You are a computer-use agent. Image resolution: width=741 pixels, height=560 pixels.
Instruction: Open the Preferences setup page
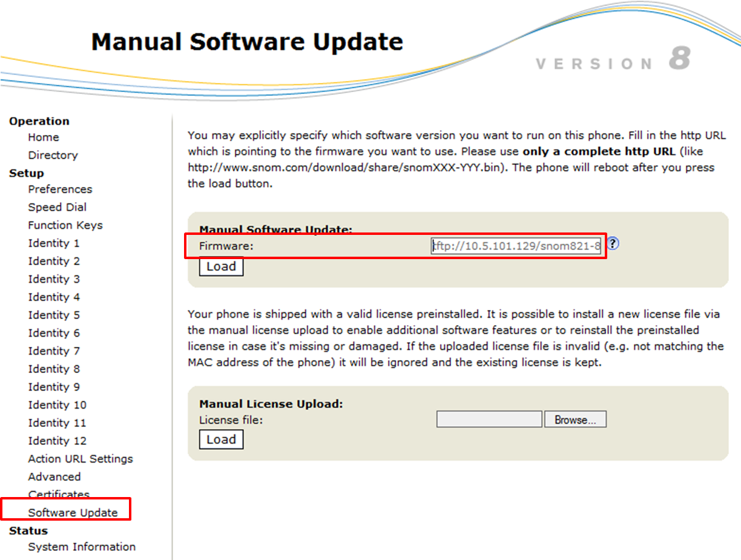click(60, 189)
